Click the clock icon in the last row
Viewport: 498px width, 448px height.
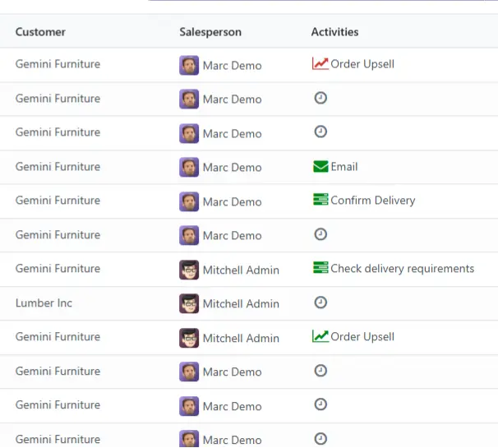click(320, 439)
